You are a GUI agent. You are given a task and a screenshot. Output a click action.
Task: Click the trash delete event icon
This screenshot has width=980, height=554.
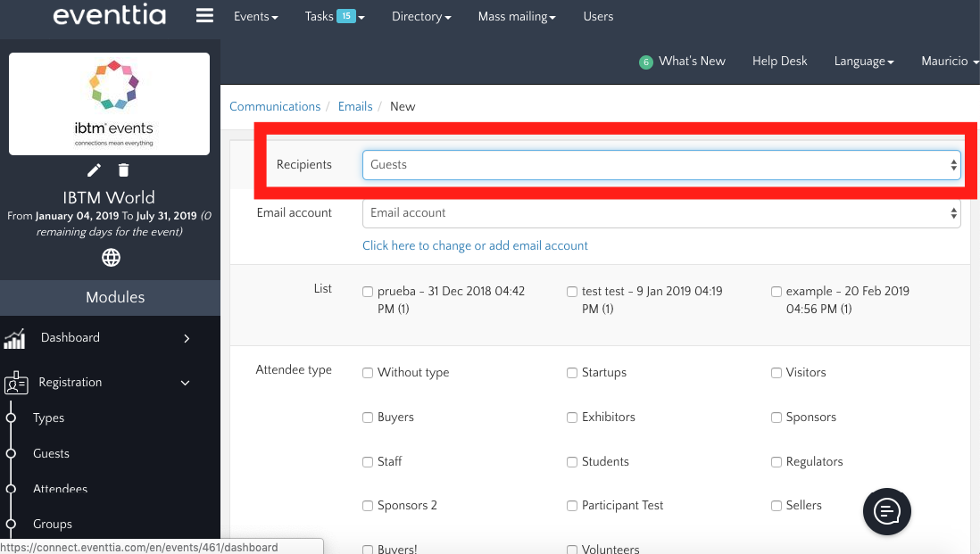[124, 170]
